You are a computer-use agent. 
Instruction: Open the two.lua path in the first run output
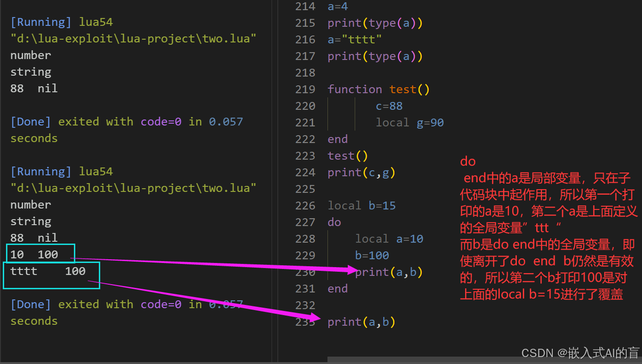pos(133,39)
